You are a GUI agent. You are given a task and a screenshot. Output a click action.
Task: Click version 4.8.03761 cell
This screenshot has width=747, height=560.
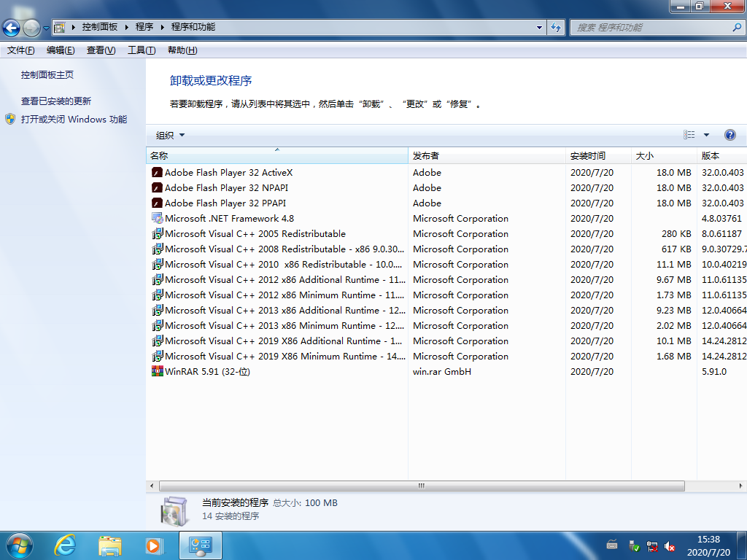point(721,219)
